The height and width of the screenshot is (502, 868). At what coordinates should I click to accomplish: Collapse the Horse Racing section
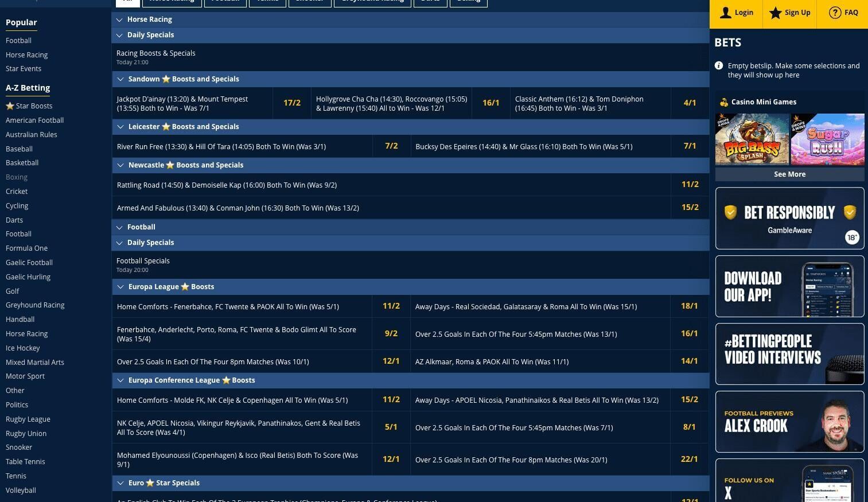(x=119, y=20)
